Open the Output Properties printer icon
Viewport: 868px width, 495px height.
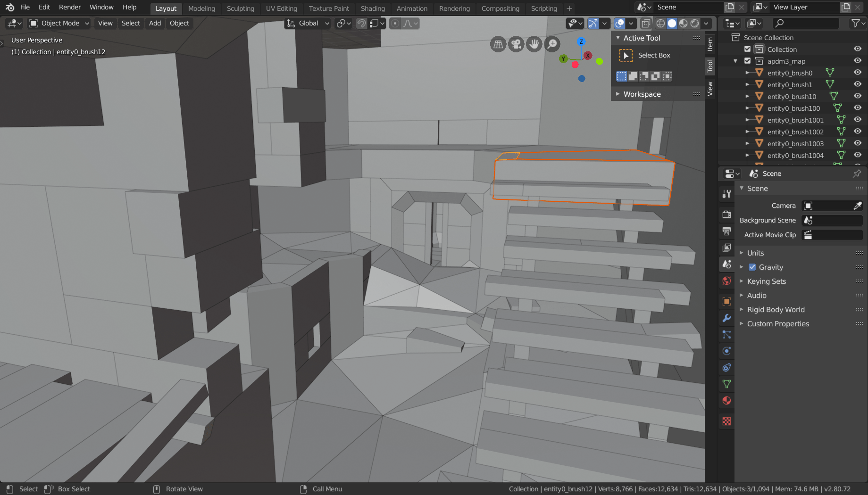click(726, 231)
